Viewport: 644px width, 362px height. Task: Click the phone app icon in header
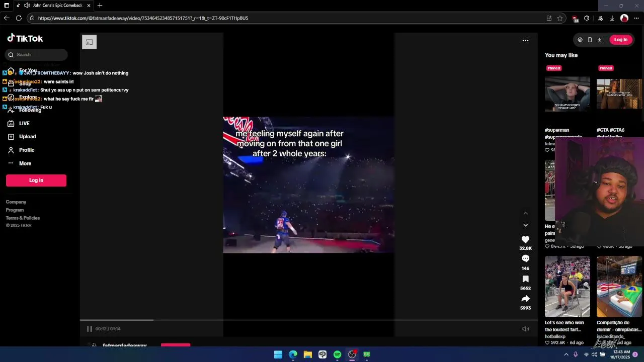590,40
